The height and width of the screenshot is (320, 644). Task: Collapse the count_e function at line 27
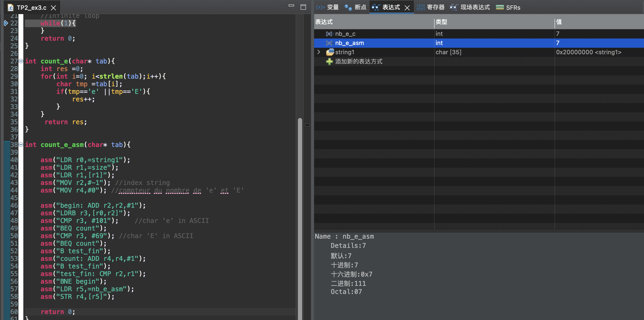pyautogui.click(x=21, y=61)
